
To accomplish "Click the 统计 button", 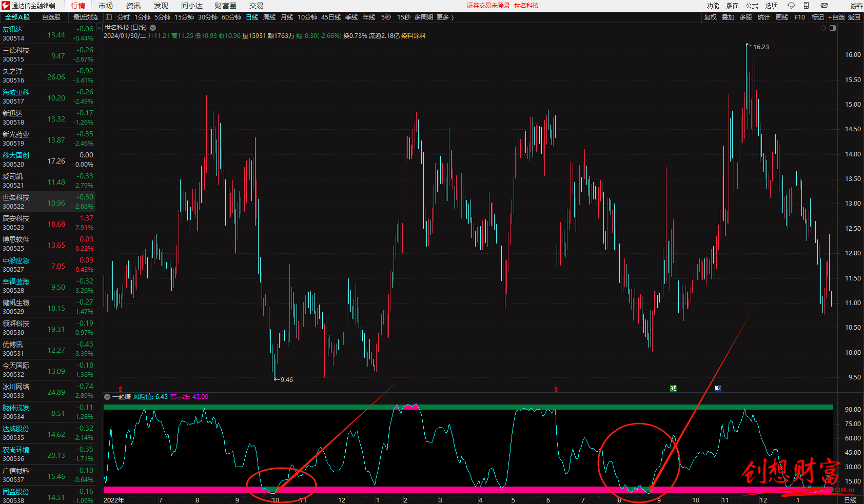I will [764, 17].
